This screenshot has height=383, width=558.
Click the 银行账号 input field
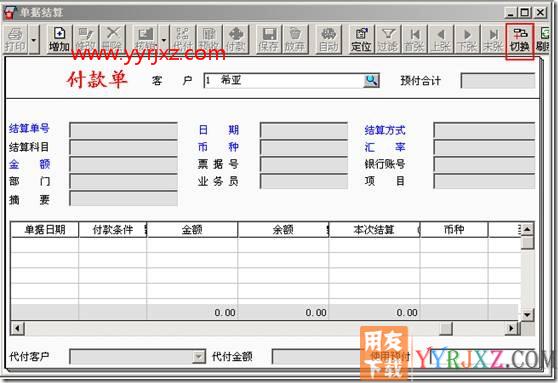click(484, 164)
